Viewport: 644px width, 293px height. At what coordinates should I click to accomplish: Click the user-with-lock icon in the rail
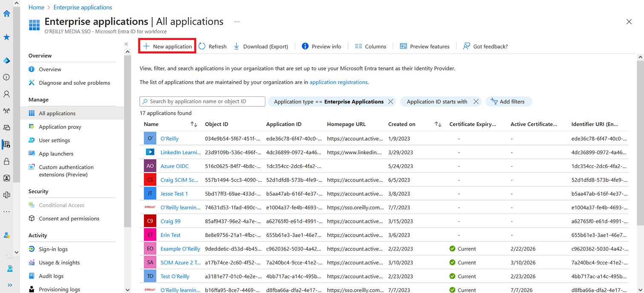[6, 235]
